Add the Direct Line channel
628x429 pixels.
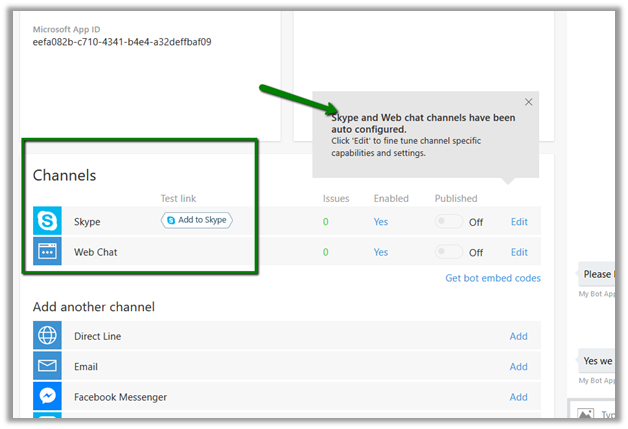click(x=518, y=336)
